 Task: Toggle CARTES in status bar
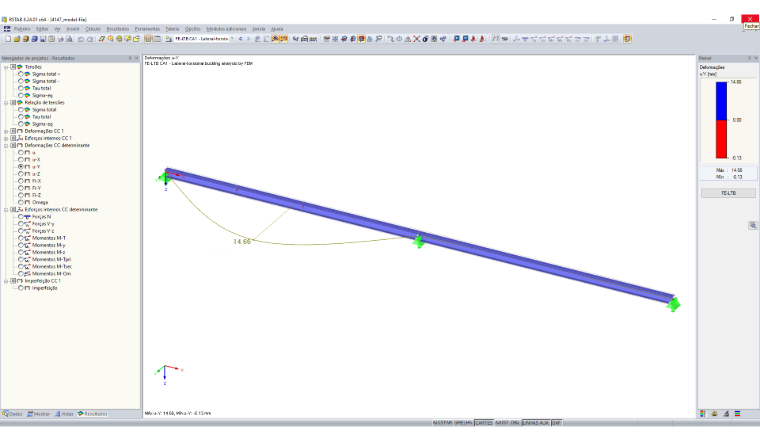(484, 423)
